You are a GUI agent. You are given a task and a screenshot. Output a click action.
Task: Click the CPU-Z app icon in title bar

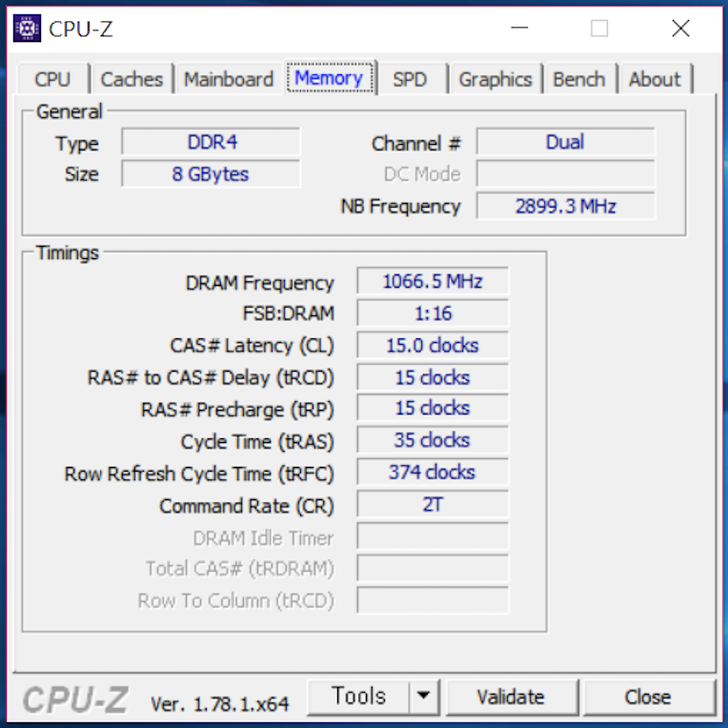[27, 29]
